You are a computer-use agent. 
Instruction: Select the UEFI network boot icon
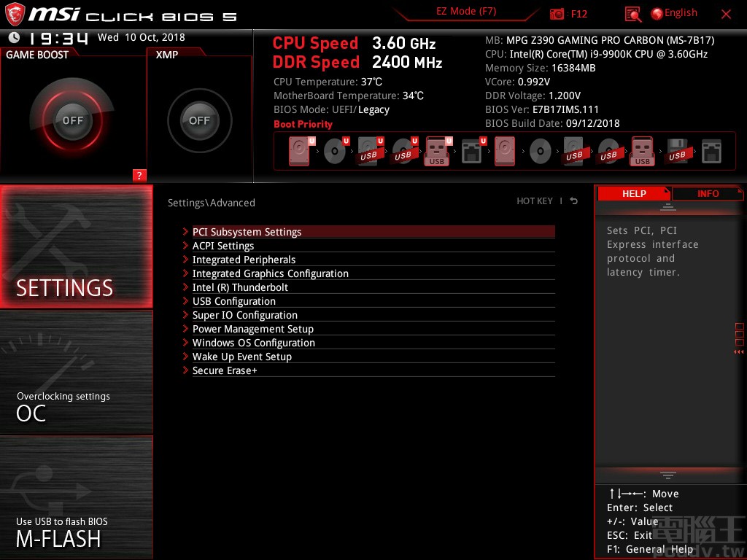[473, 151]
